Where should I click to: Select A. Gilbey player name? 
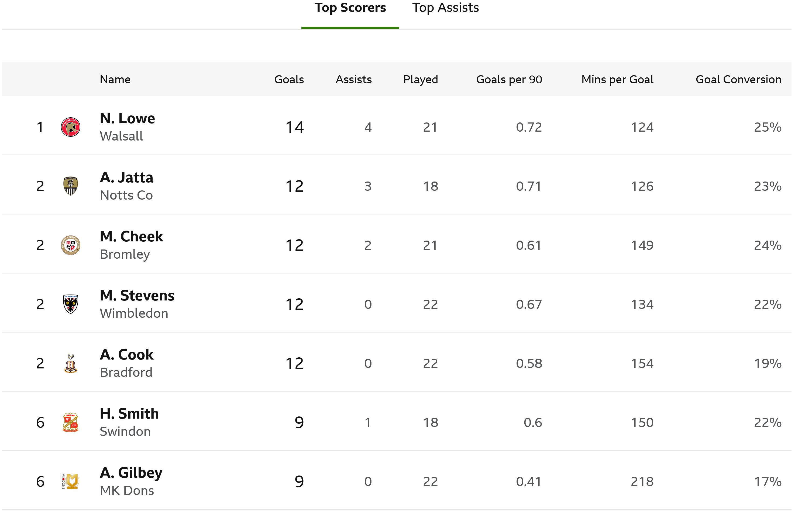131,473
